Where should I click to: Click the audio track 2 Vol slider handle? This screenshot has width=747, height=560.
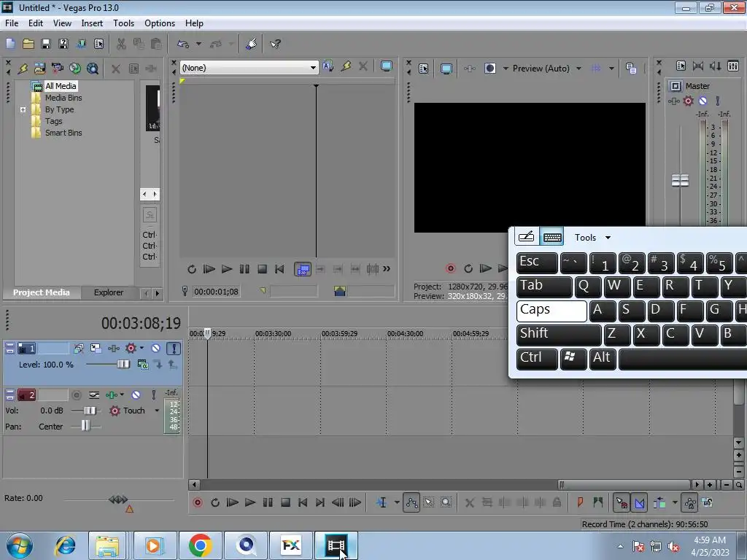coord(90,411)
